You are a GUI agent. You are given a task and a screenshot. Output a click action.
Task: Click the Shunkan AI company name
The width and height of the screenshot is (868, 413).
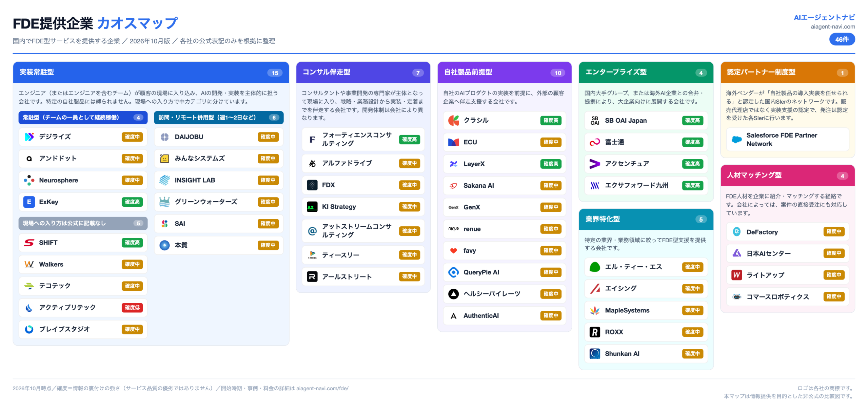pyautogui.click(x=623, y=354)
